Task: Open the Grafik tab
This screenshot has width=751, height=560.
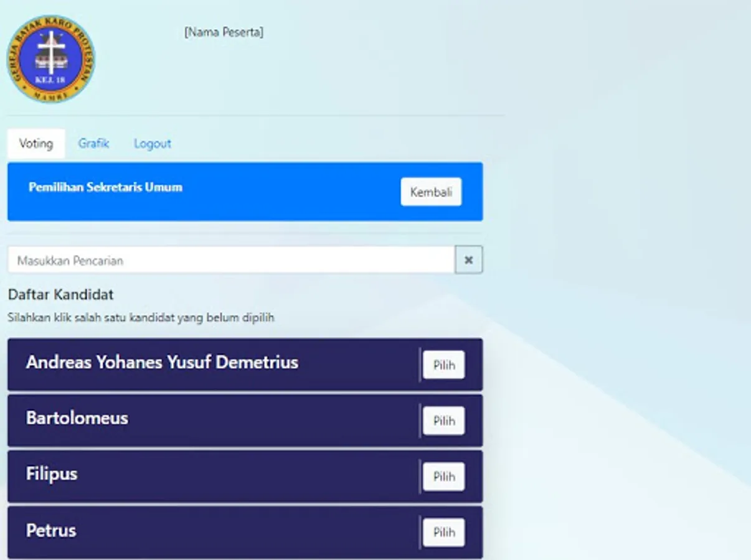Action: (93, 144)
